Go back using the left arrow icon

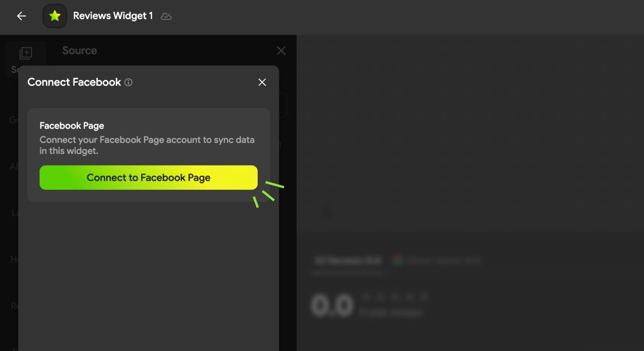22,16
